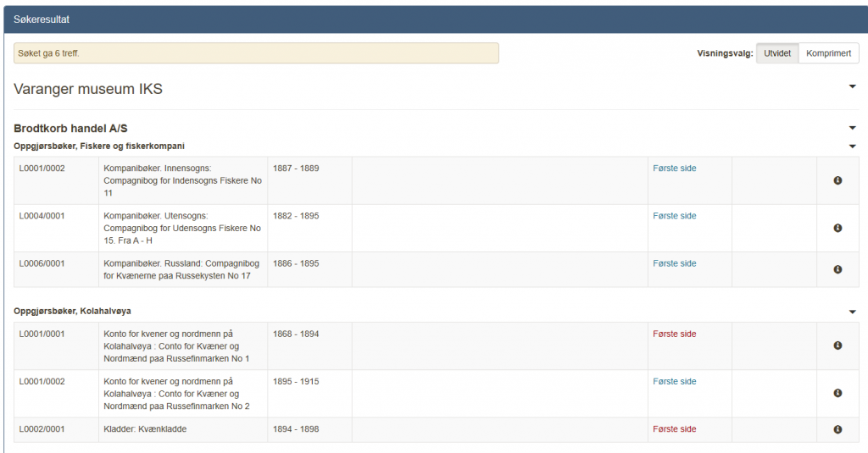Collapse the Brodtkorb handel A/S section
Screen dimensions: 868x453
(x=853, y=129)
